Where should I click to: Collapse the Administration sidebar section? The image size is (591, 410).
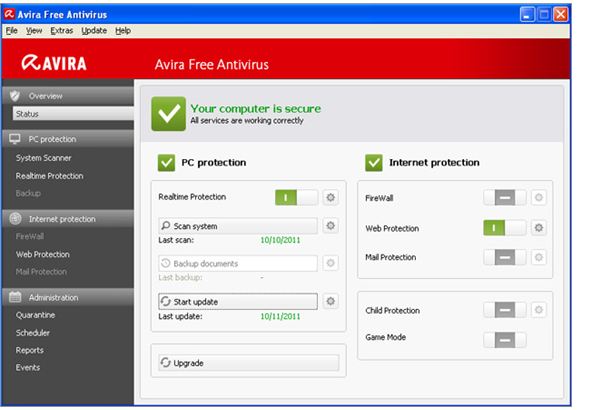[68, 297]
